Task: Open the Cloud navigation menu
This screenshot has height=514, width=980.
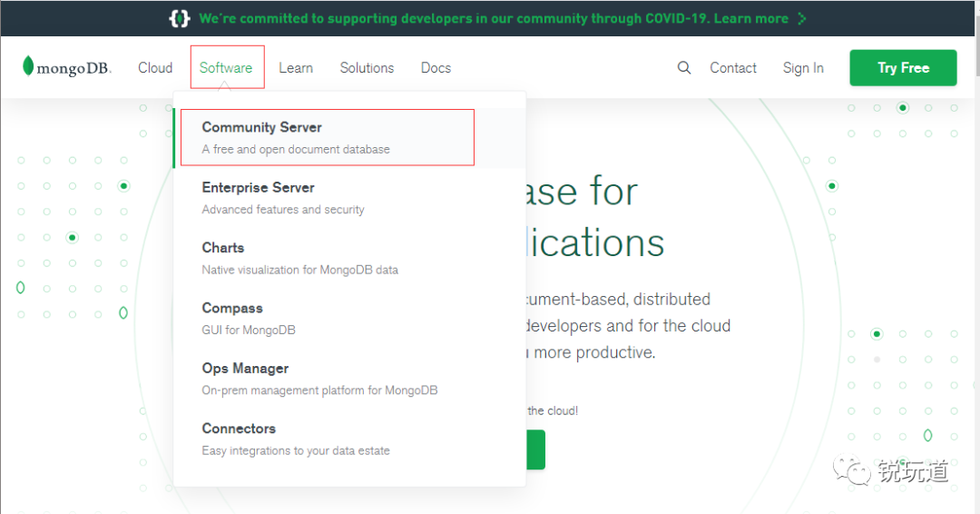Action: (x=155, y=68)
